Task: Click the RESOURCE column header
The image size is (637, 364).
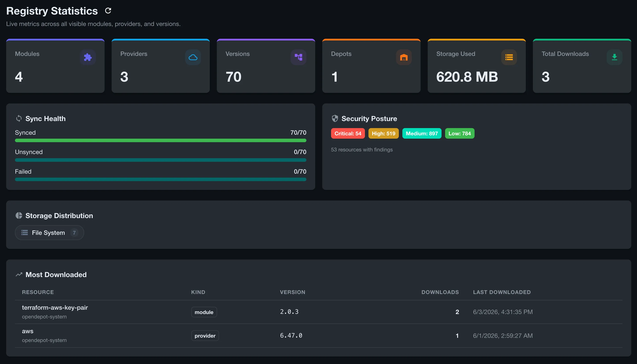Action: 38,292
